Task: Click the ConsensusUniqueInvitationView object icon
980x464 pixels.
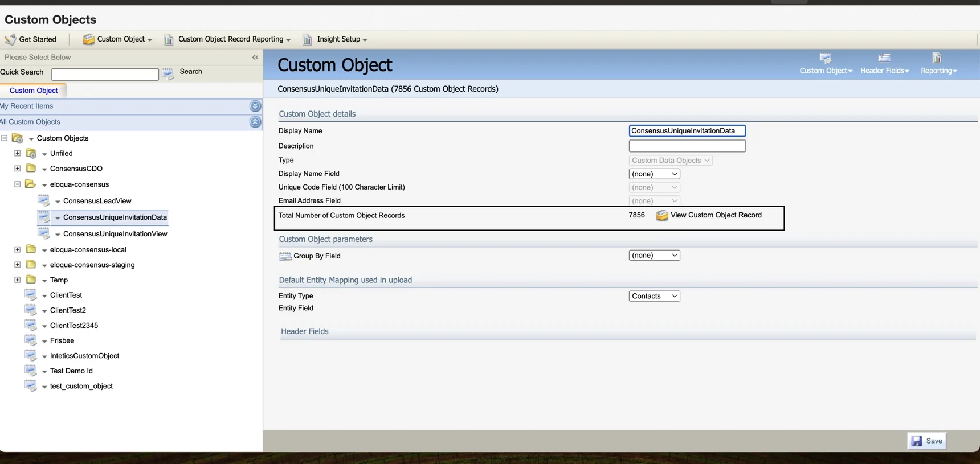Action: (44, 233)
